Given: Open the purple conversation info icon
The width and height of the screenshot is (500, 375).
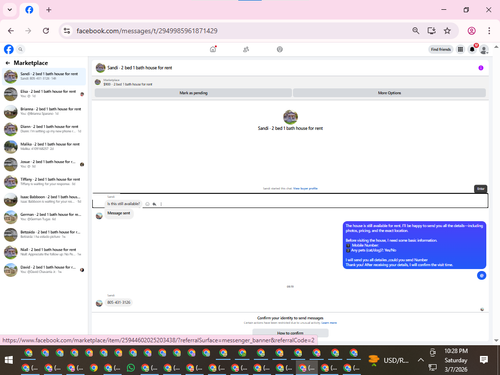Looking at the screenshot, I should (x=481, y=68).
